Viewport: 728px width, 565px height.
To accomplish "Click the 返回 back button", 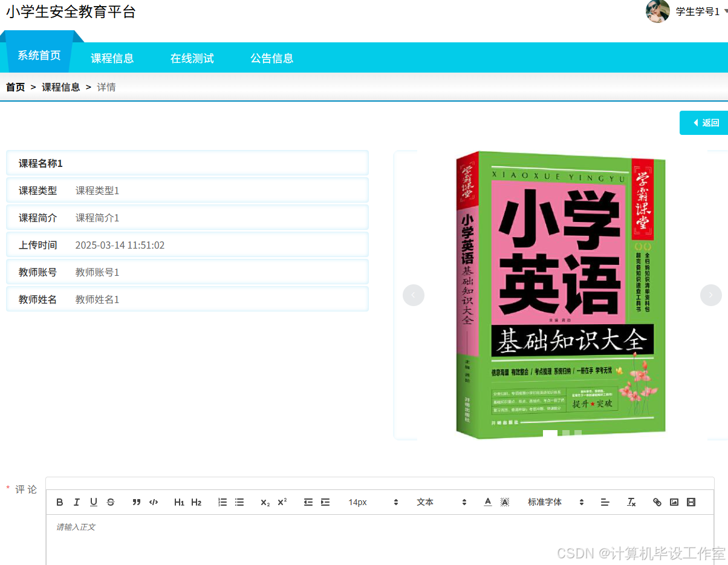I will click(x=704, y=123).
